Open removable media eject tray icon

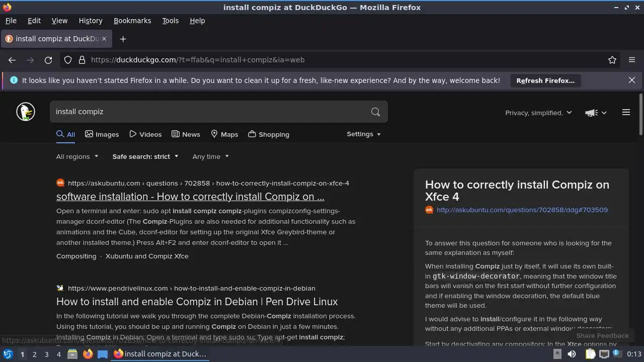coord(557,354)
